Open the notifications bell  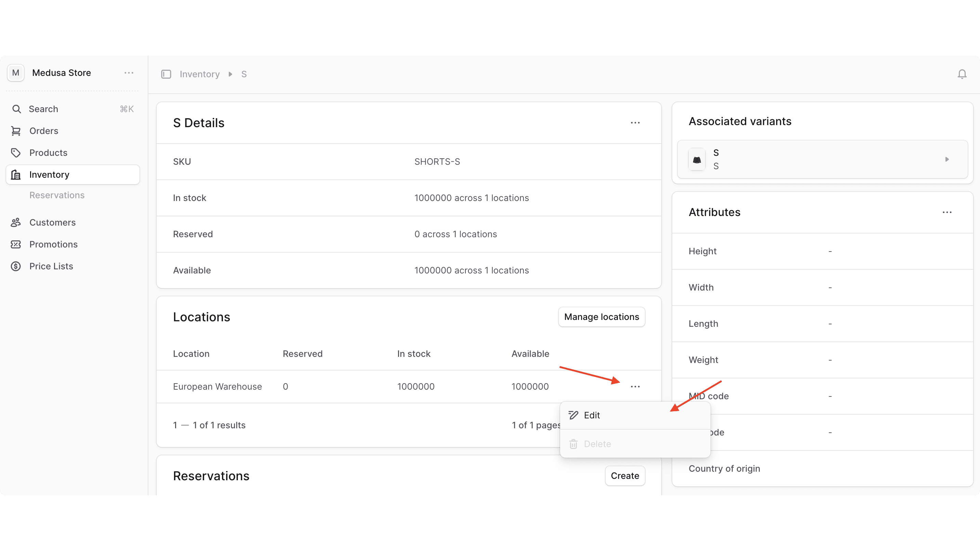[x=962, y=74]
